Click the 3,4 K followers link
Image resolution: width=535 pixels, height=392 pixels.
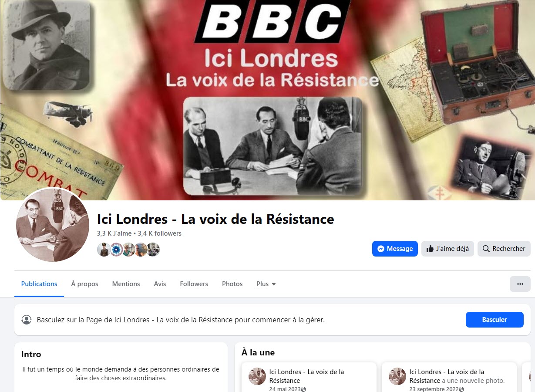click(160, 233)
